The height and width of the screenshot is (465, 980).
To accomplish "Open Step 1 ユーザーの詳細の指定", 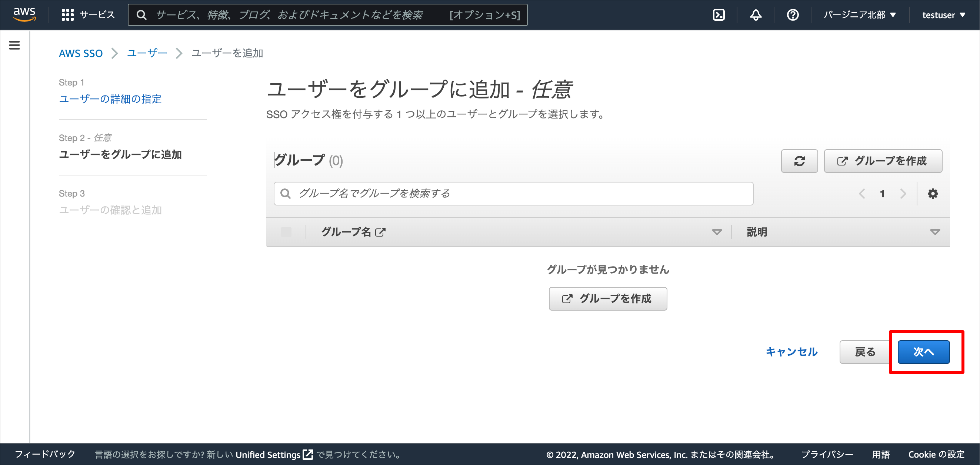I will 110,99.
